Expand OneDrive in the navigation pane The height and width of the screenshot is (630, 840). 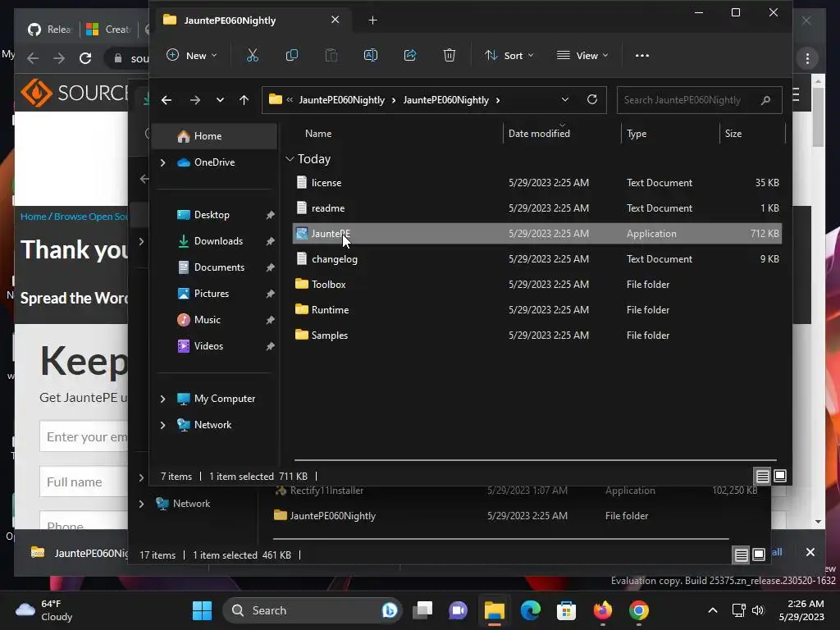(x=163, y=162)
